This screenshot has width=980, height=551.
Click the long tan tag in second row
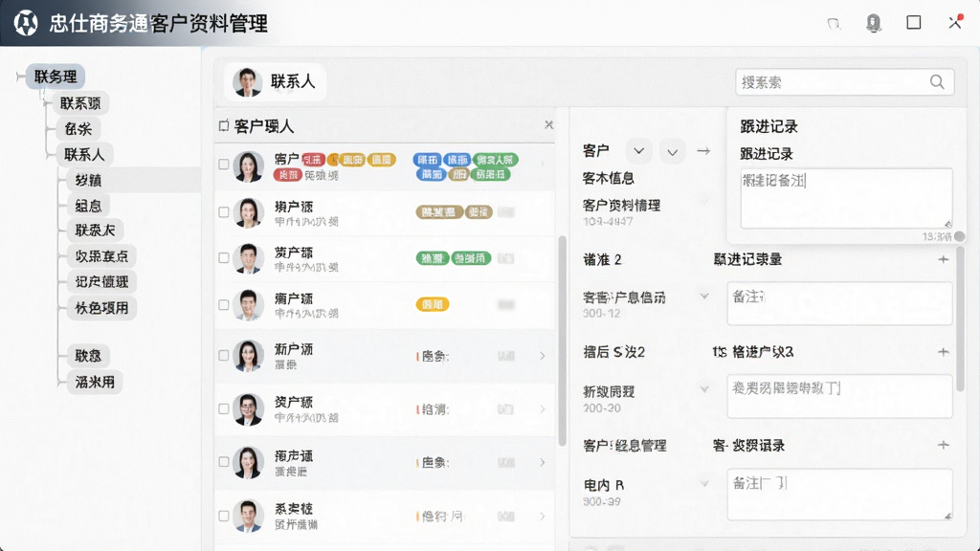pos(439,212)
